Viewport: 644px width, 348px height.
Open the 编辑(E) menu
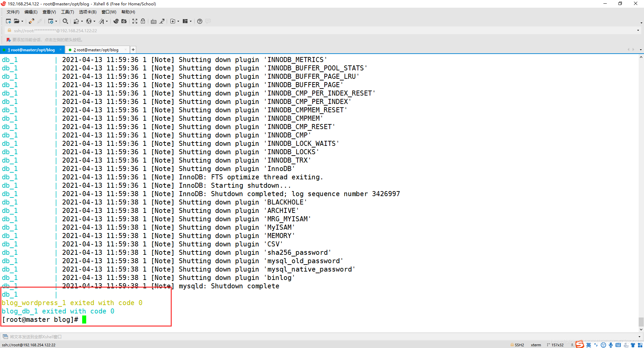31,12
